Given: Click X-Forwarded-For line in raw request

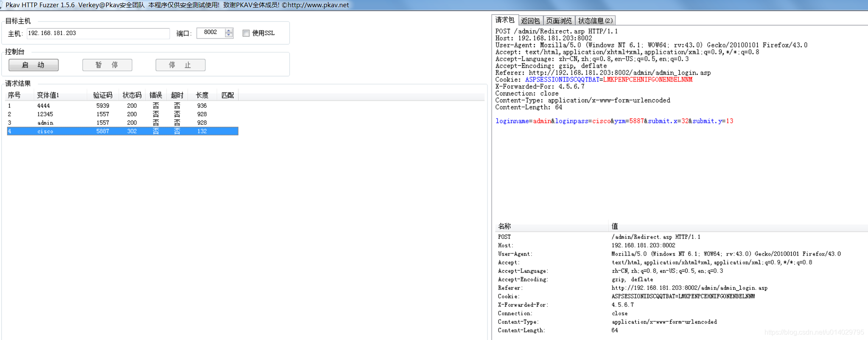Looking at the screenshot, I should click(540, 87).
